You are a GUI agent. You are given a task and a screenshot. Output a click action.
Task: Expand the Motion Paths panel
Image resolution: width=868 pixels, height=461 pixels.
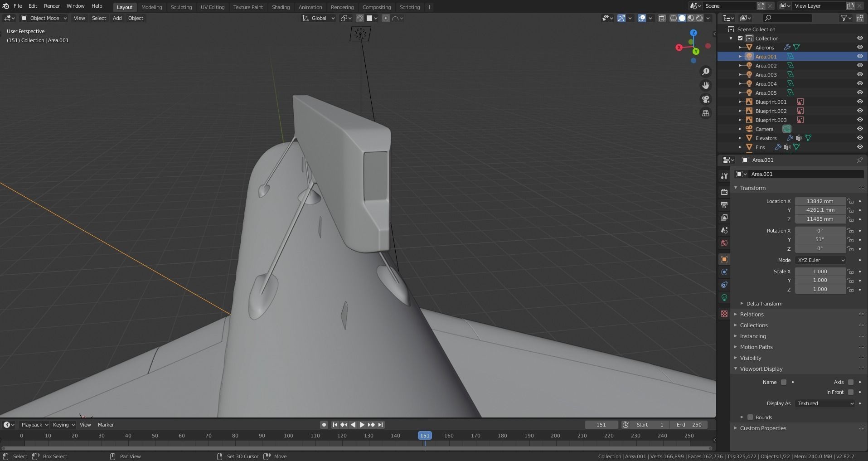(x=756, y=347)
